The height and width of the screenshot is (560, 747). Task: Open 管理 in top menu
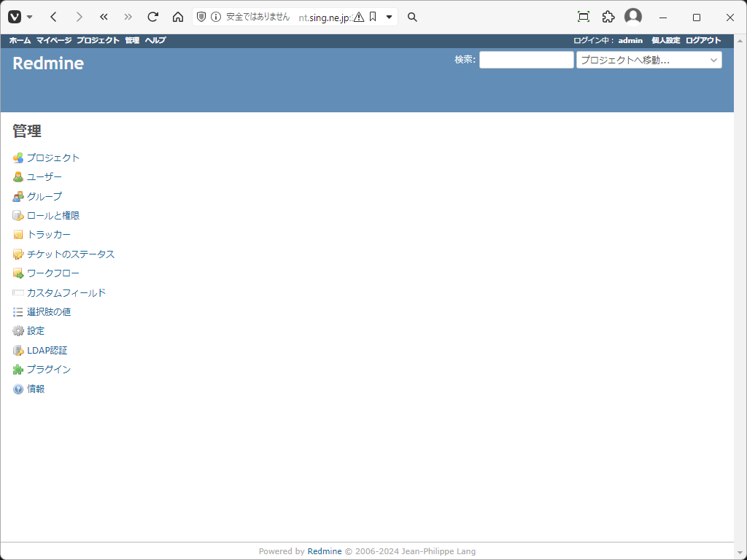[132, 41]
